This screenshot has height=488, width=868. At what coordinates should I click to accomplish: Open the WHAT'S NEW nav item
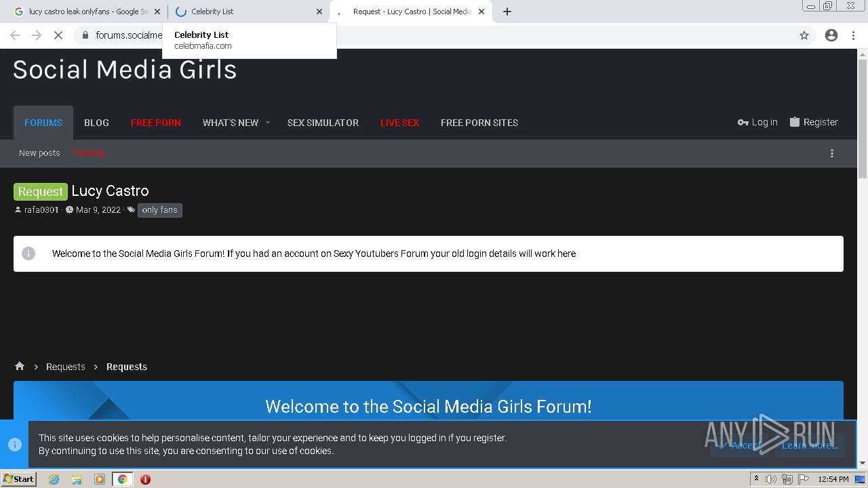tap(231, 123)
